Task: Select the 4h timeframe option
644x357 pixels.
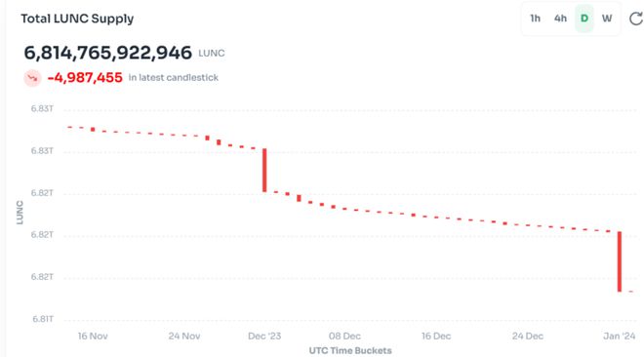Action: tap(560, 19)
